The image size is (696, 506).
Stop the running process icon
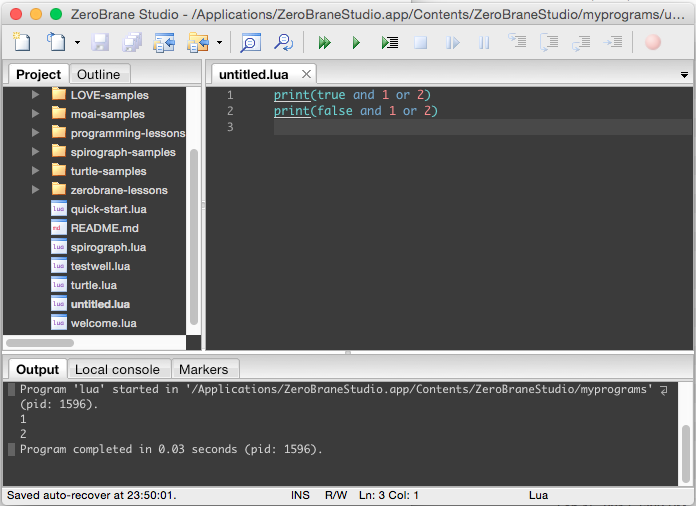pos(420,43)
